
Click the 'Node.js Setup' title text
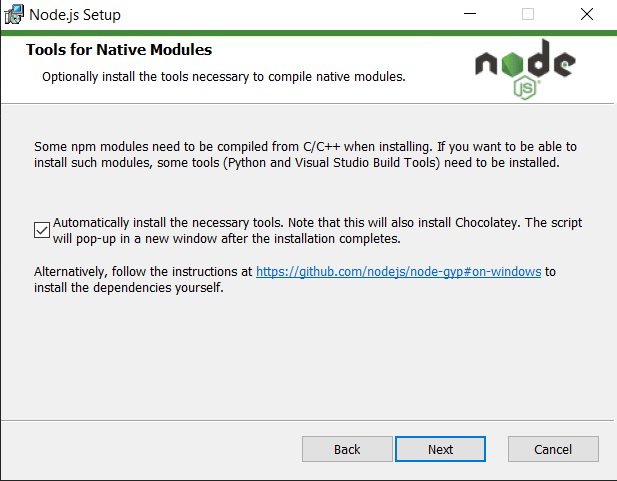click(75, 15)
